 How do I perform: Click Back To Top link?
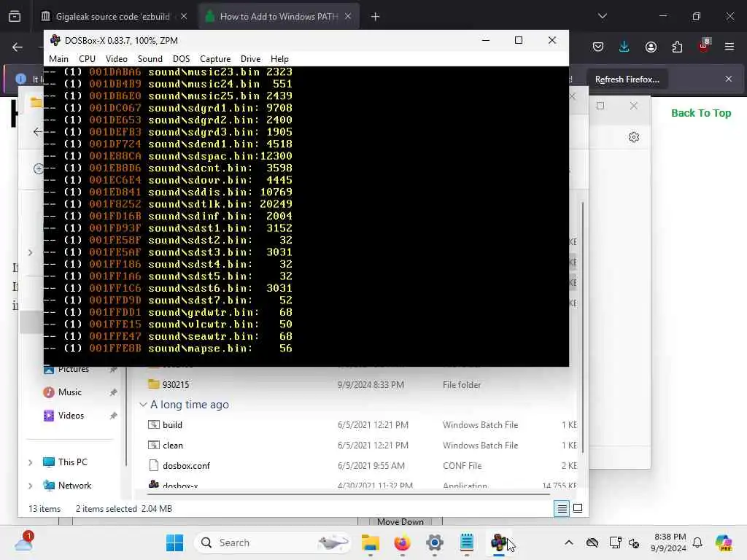(701, 113)
